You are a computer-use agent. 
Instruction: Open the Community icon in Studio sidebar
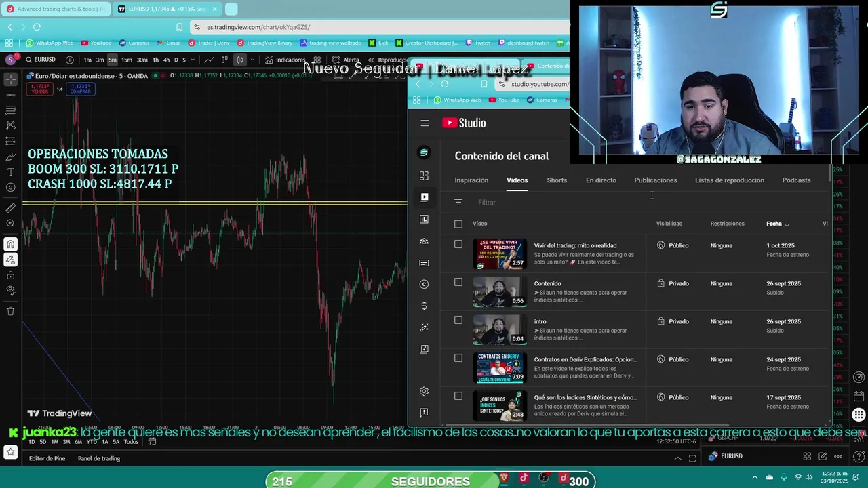pos(424,241)
